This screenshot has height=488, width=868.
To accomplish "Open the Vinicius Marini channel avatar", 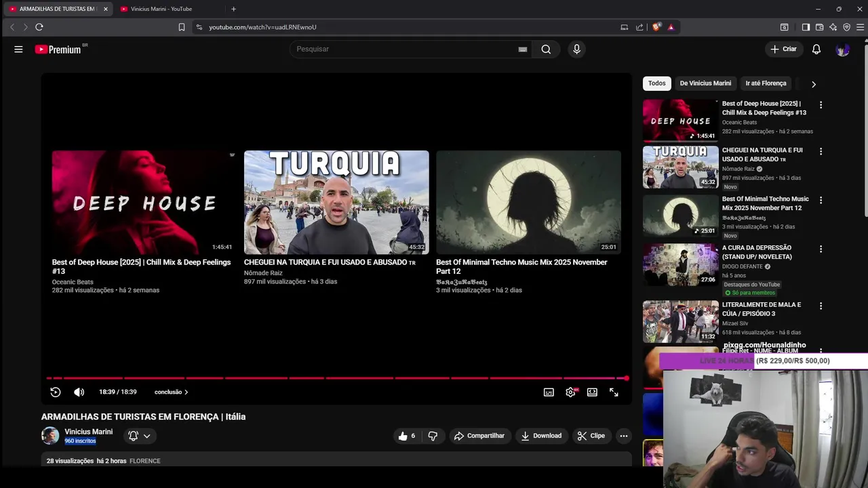I will pos(50,436).
